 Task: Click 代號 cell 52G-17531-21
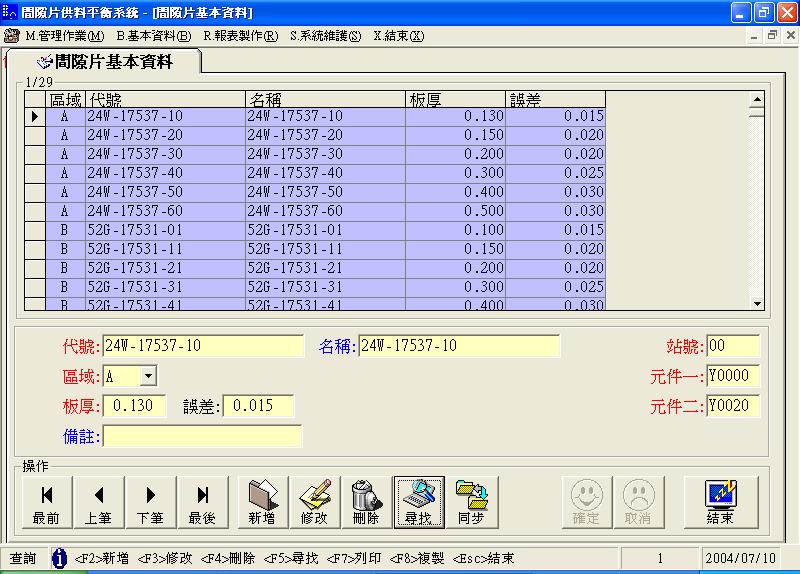pyautogui.click(x=165, y=268)
